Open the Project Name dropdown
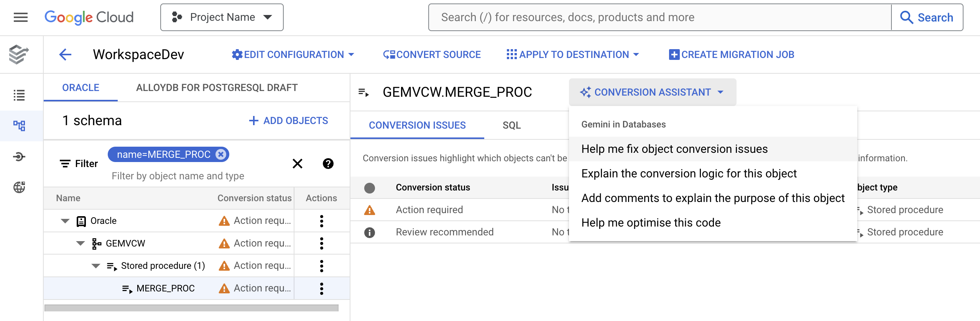This screenshot has width=980, height=321. pyautogui.click(x=222, y=17)
